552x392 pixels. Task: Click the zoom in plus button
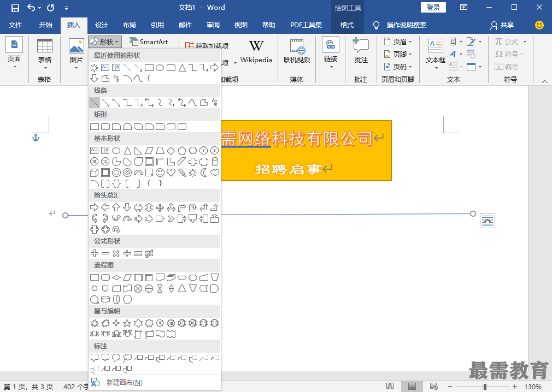[x=514, y=387]
